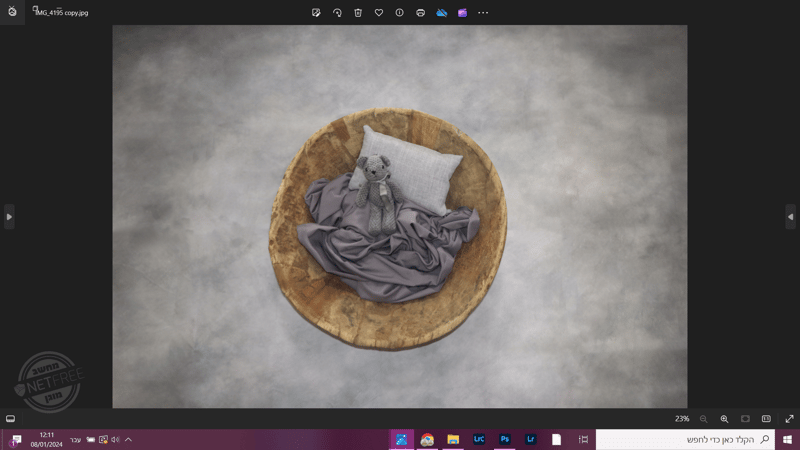Open the See more ellipsis menu

click(x=483, y=13)
